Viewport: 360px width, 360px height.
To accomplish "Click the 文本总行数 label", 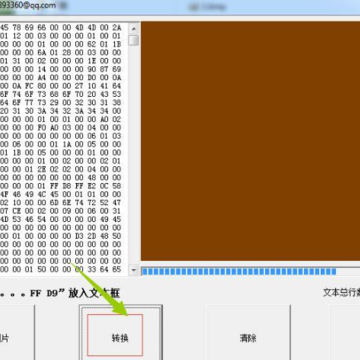I will click(342, 293).
